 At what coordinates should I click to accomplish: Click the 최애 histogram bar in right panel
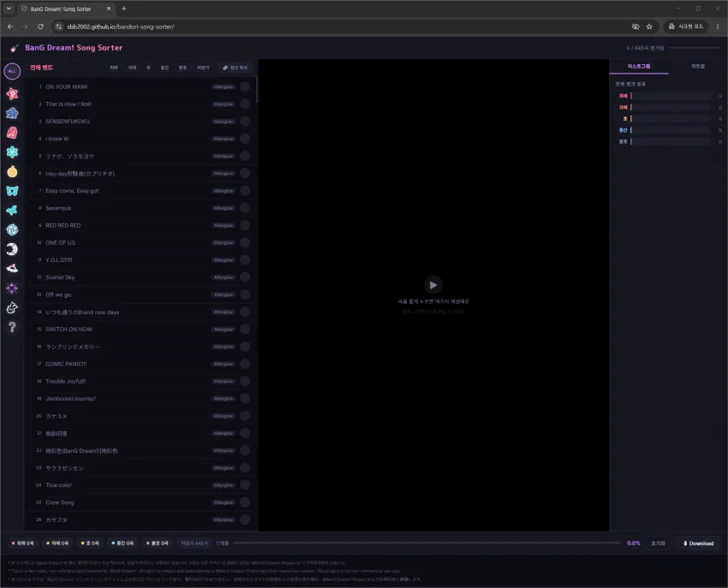(x=671, y=96)
